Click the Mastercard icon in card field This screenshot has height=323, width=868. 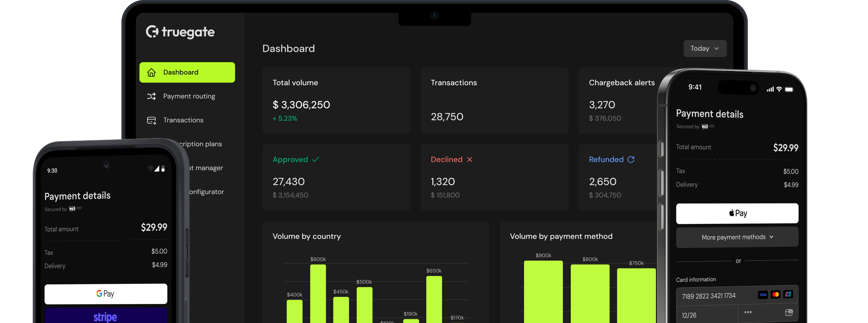776,295
